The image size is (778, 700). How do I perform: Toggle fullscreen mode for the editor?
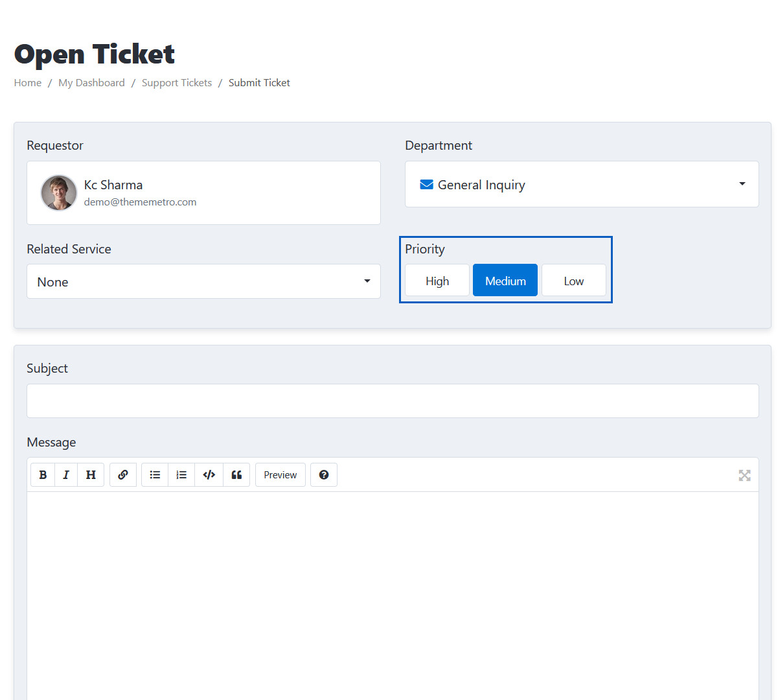pyautogui.click(x=744, y=476)
